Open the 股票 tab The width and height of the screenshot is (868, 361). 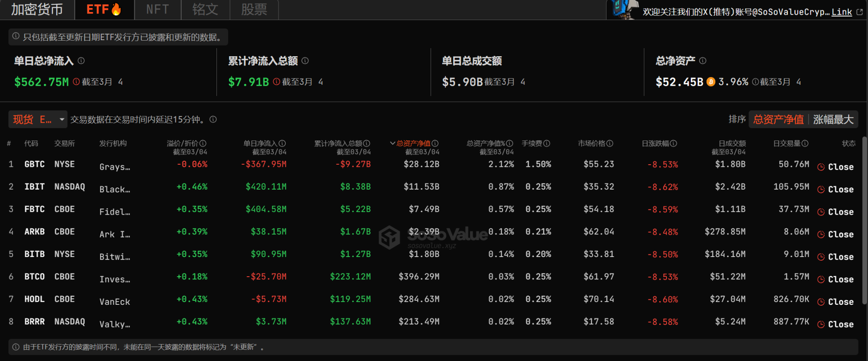[x=254, y=9]
